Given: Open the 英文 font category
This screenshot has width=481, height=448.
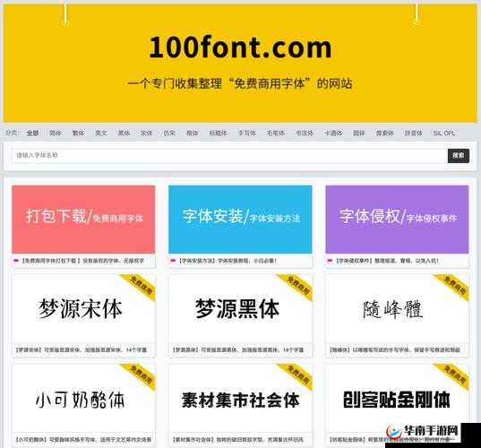Looking at the screenshot, I should coord(101,133).
